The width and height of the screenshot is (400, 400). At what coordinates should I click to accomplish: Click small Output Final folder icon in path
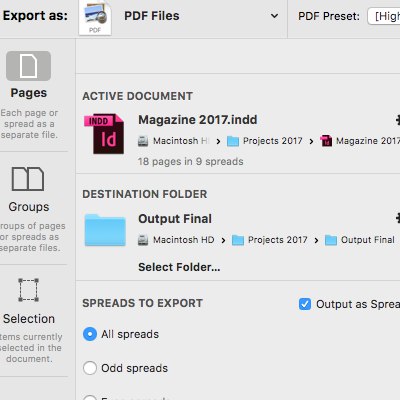click(331, 240)
